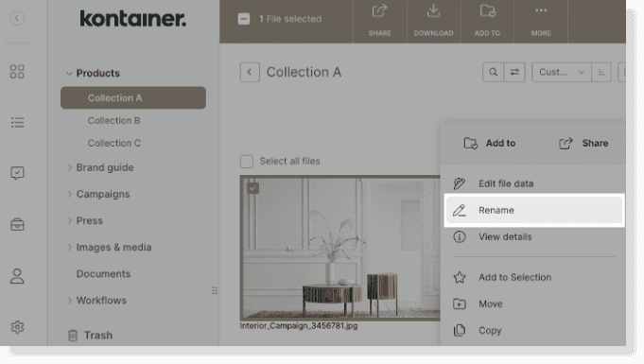644x364 pixels.
Task: Click Add to button in context menu header
Action: [490, 143]
